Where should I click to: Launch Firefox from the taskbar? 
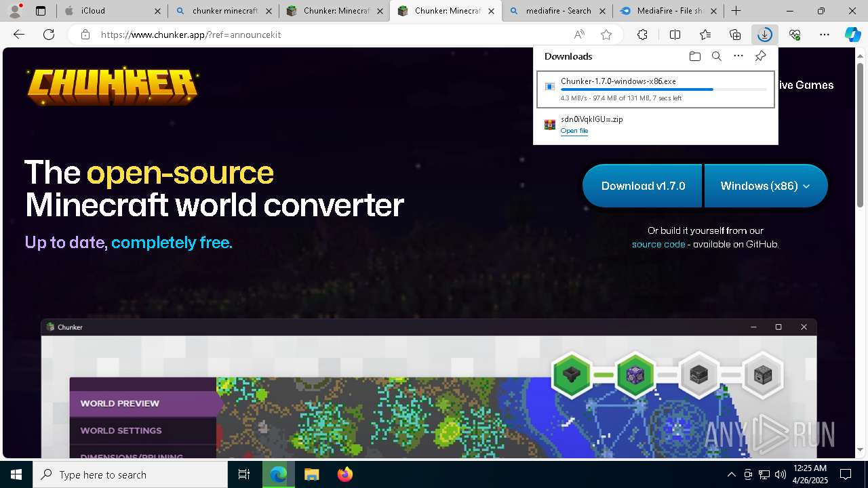(x=344, y=474)
